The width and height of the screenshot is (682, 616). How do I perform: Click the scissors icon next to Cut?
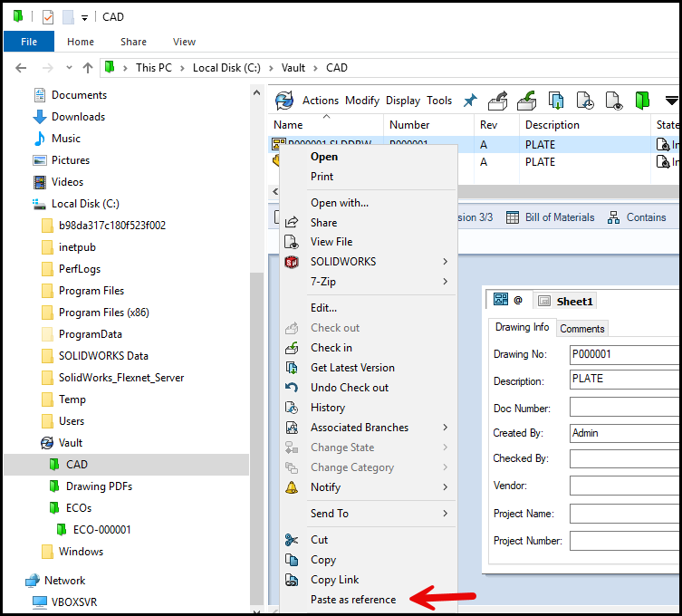(292, 540)
